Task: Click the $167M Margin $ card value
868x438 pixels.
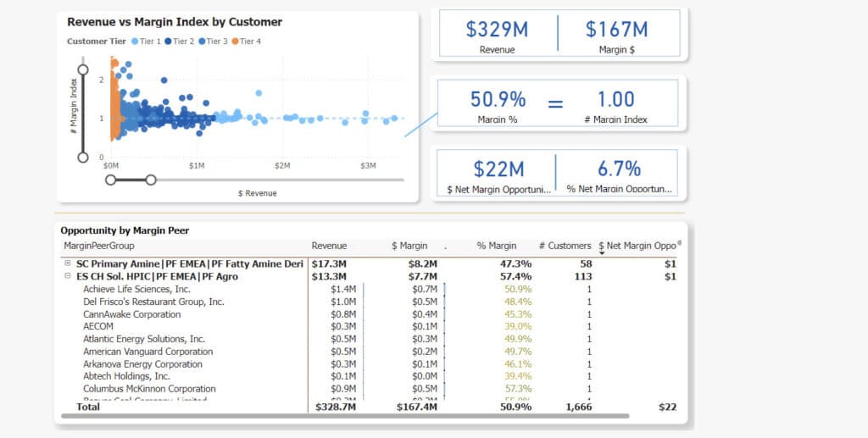Action: pyautogui.click(x=617, y=30)
